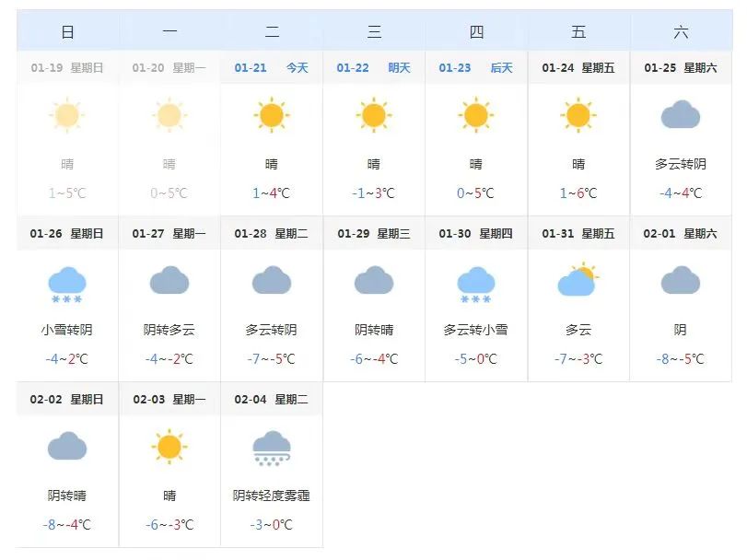This screenshot has width=747, height=560.
Task: Click the faded sun icon on 01-19
Action: [x=67, y=115]
